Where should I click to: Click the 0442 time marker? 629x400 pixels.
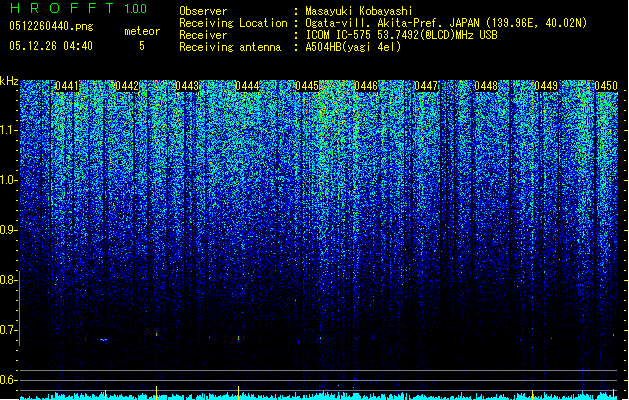click(x=127, y=86)
